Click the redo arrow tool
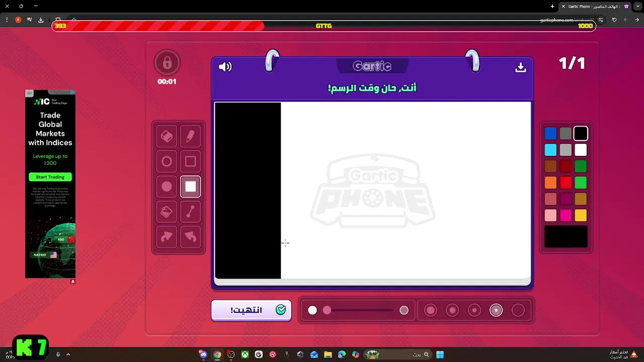Image resolution: width=644 pixels, height=362 pixels. point(167,237)
